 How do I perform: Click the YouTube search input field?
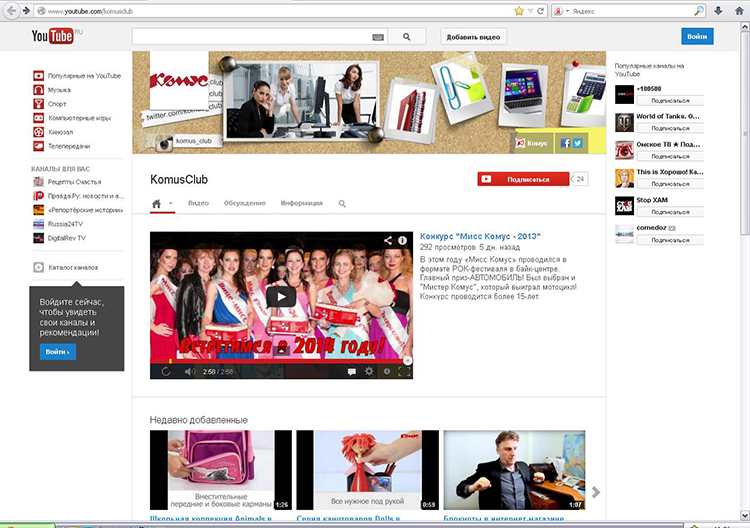pos(252,37)
